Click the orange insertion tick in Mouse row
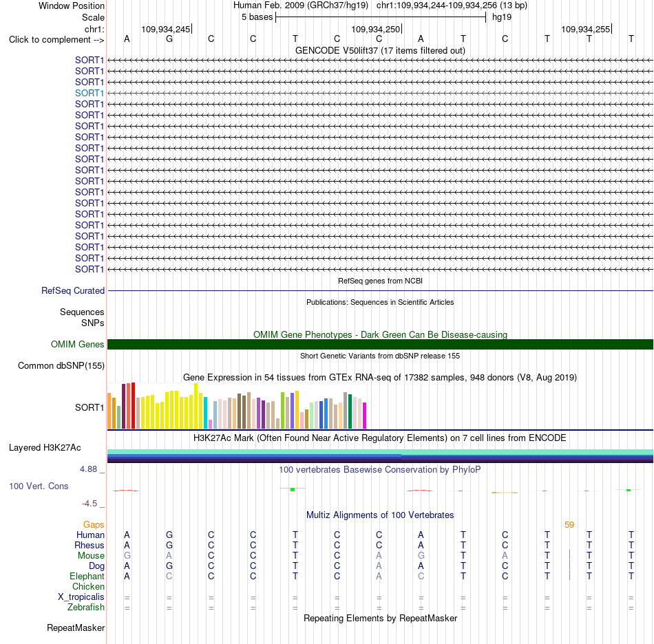654x644 pixels. pos(569,556)
